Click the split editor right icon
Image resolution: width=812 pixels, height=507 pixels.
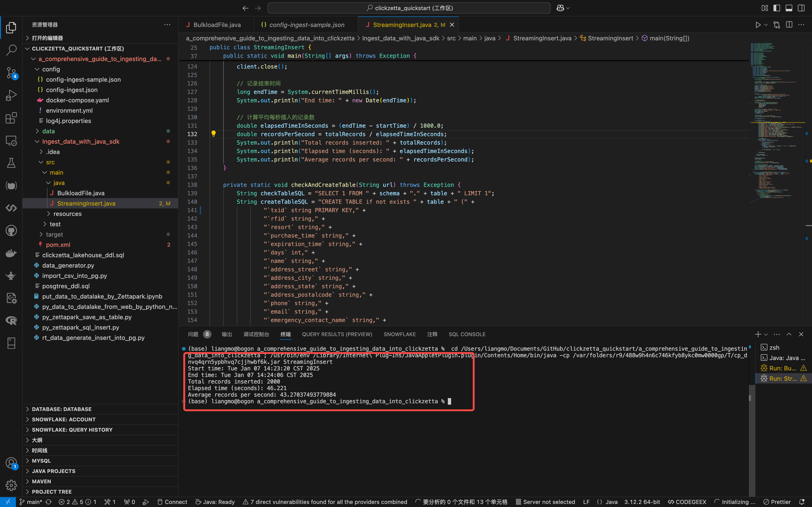789,25
